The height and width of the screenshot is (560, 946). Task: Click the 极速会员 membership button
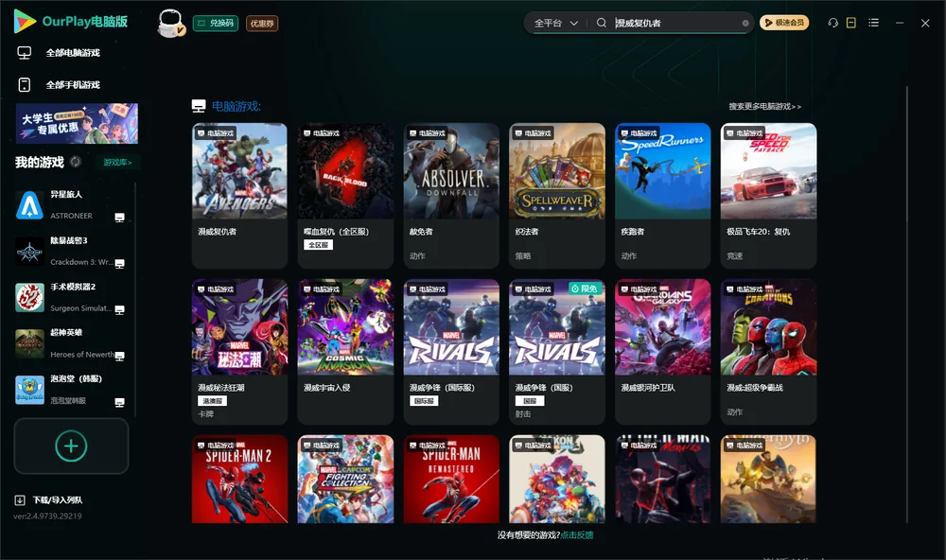click(784, 23)
